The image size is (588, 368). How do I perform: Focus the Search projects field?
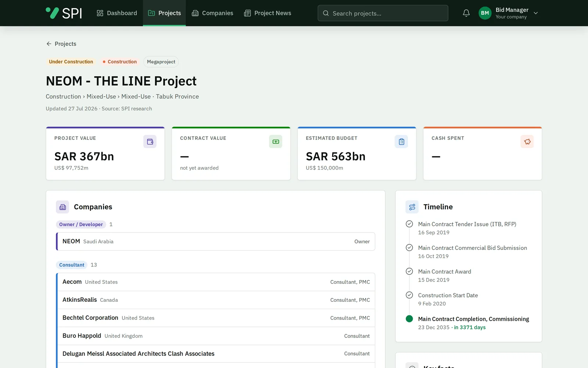[383, 13]
